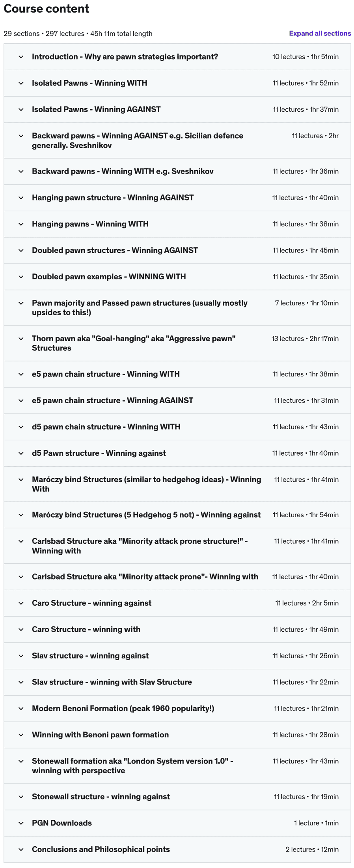Toggle Winning with Benoni pawn formation section
Image resolution: width=354 pixels, height=868 pixels.
(100, 735)
